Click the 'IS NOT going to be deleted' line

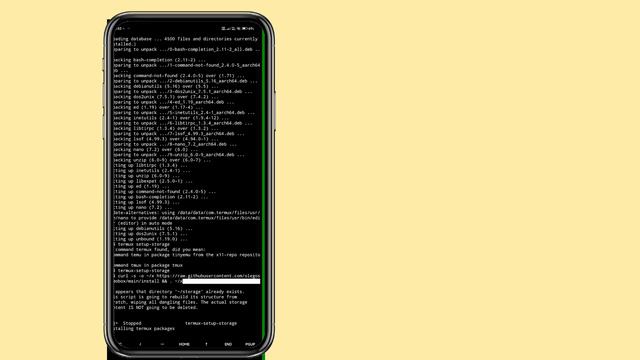[156, 308]
